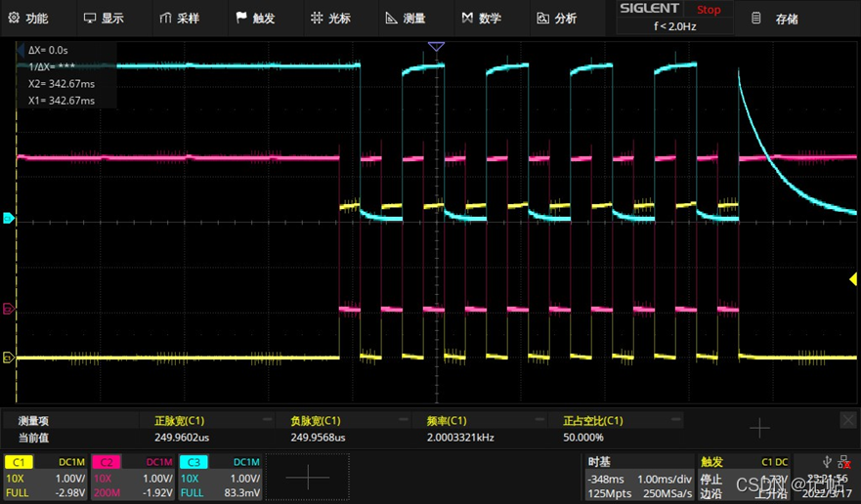The image size is (861, 504).
Task: Remove the 正占空比(C1) measurement via its minus
Action: click(x=675, y=419)
